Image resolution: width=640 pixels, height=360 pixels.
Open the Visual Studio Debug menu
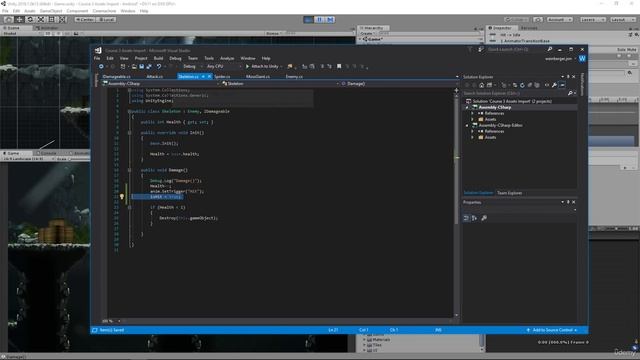[x=175, y=58]
